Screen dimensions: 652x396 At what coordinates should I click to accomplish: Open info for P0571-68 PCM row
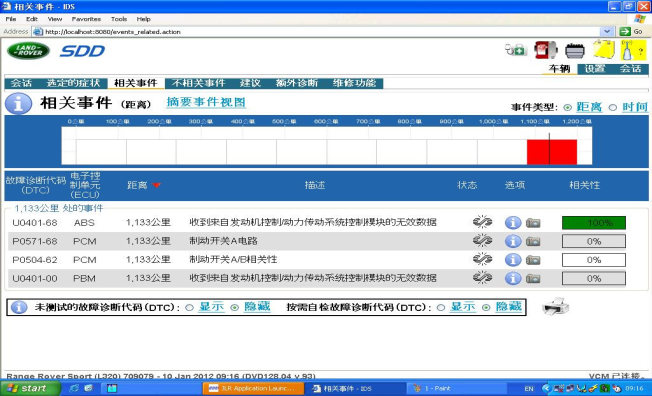tap(513, 241)
